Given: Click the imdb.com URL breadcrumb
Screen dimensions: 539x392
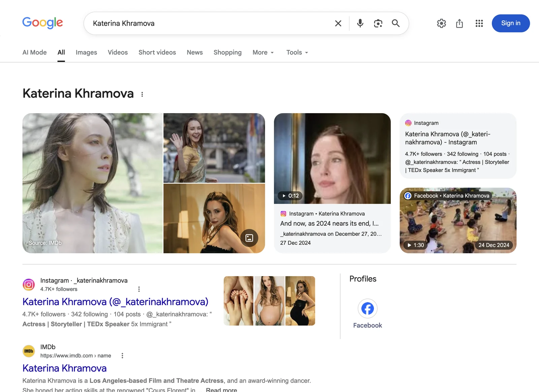Looking at the screenshot, I should tap(75, 356).
